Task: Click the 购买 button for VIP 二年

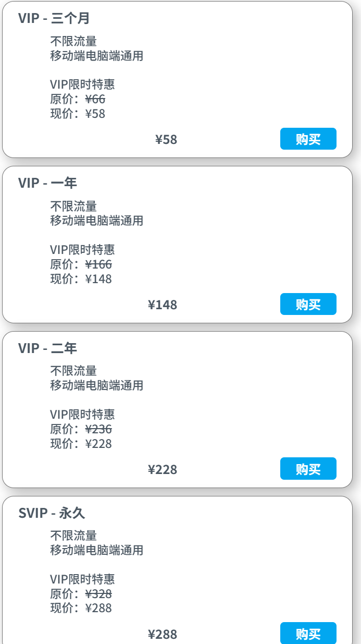Action: click(308, 469)
